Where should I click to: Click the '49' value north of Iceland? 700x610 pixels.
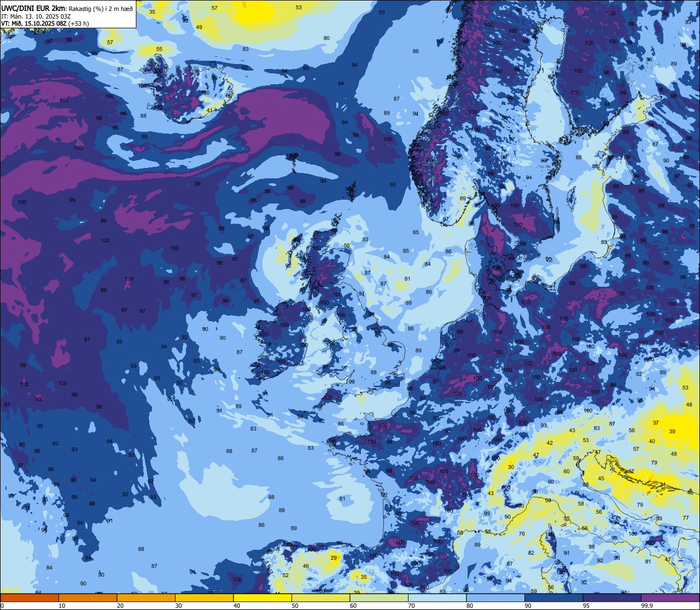click(199, 27)
